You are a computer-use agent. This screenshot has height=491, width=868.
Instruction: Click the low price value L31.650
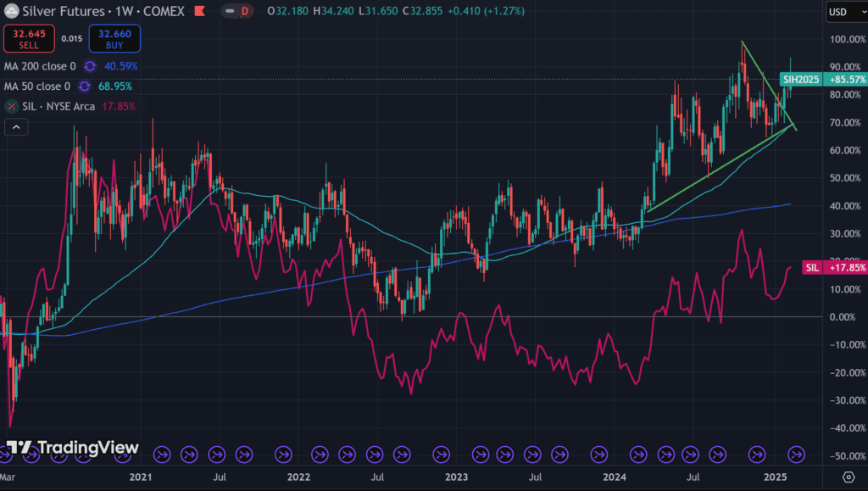(378, 11)
